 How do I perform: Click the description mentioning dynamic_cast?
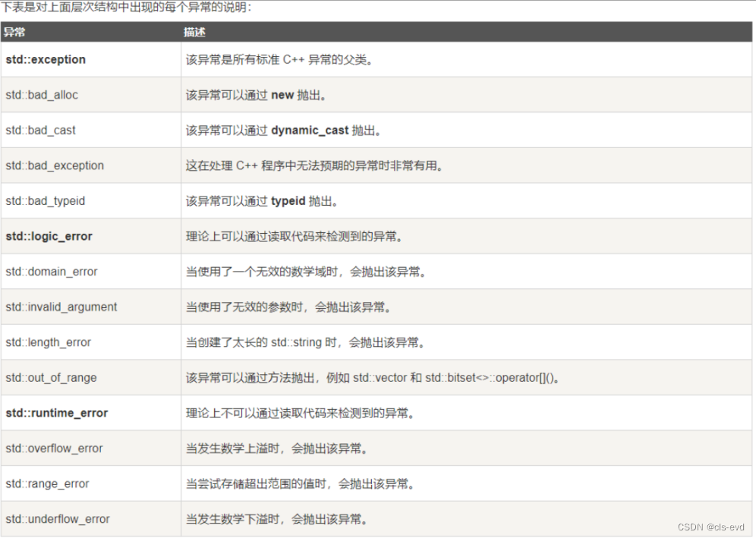[284, 131]
